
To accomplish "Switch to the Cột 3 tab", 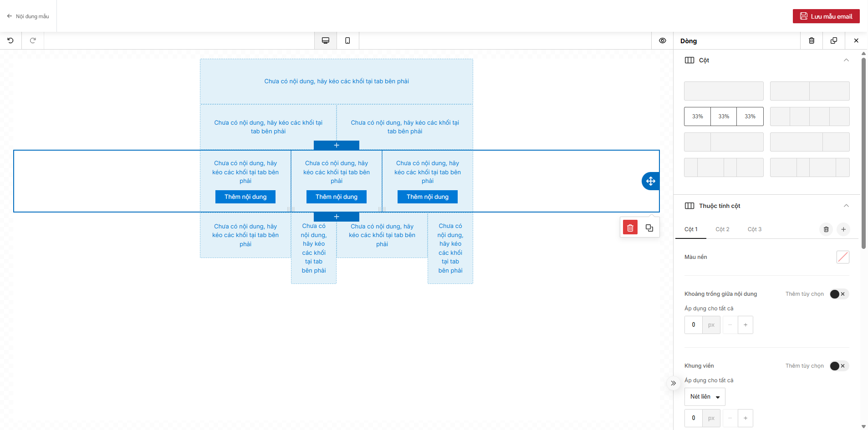I will click(x=754, y=229).
